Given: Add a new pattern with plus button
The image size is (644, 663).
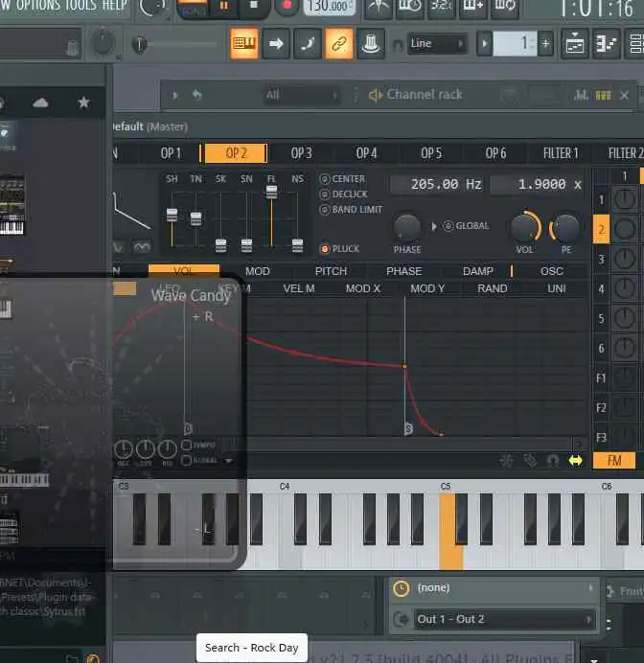Looking at the screenshot, I should tap(546, 43).
